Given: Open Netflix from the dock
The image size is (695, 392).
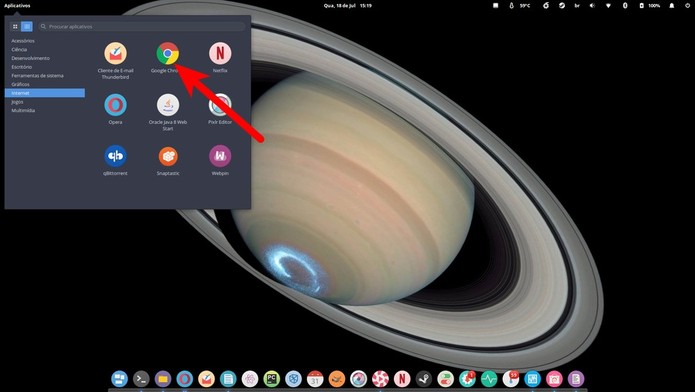Looking at the screenshot, I should (402, 379).
